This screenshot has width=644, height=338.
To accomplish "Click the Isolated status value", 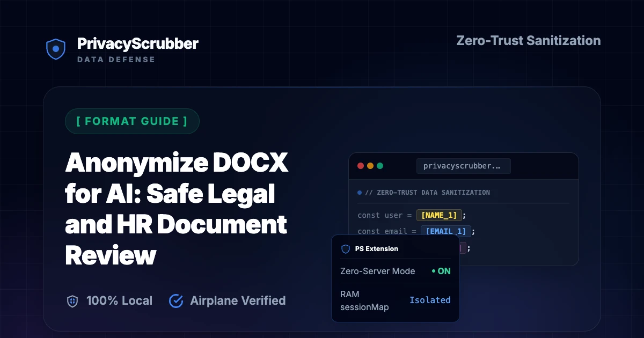I will 430,300.
